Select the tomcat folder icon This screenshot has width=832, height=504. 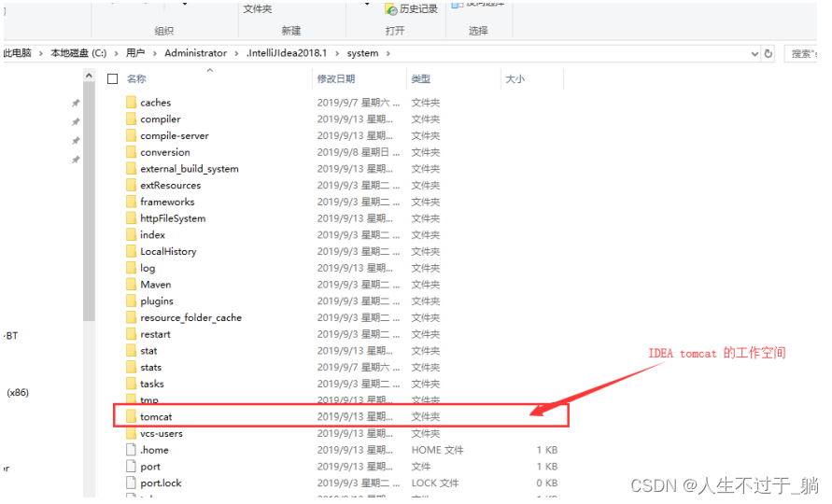[x=131, y=416]
